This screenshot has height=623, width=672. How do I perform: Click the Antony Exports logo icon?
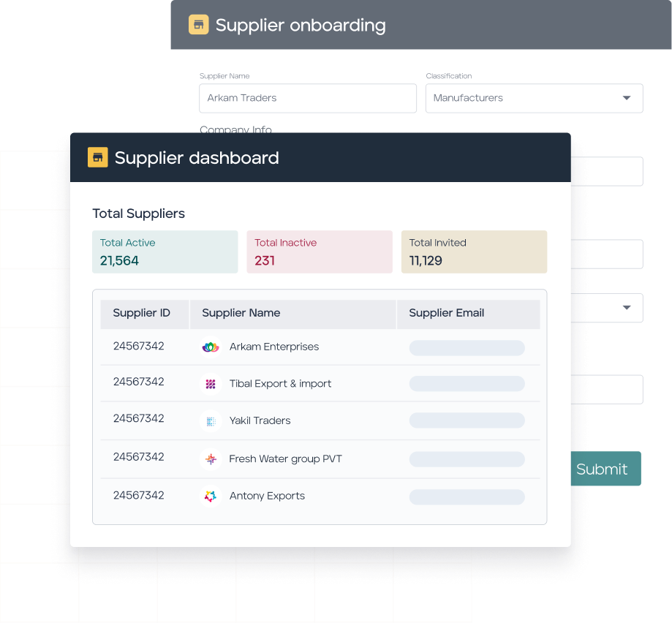(211, 496)
